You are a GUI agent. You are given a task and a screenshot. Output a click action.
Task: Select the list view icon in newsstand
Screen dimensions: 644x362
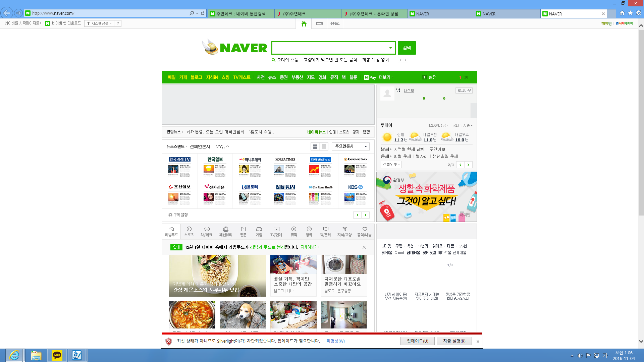click(x=324, y=146)
